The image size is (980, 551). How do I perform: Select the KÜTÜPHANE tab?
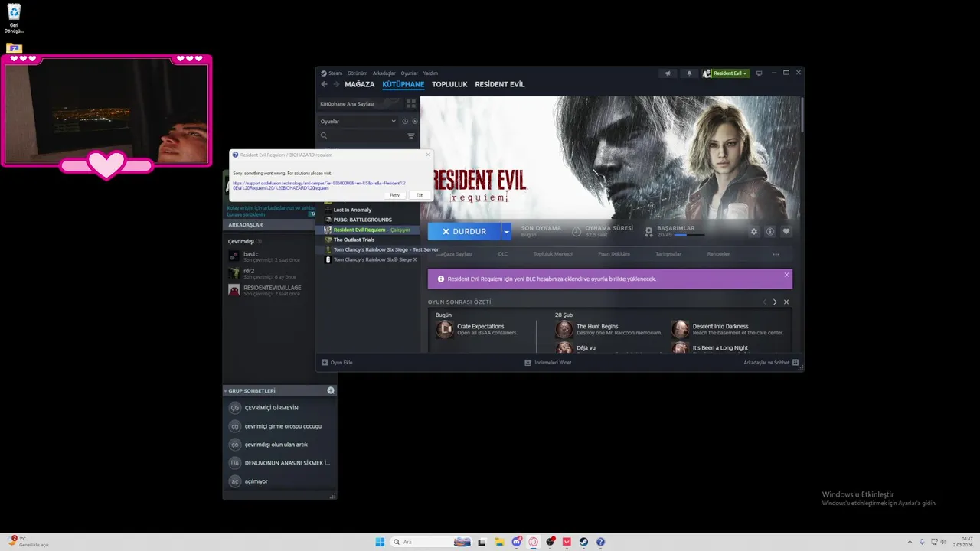click(403, 84)
